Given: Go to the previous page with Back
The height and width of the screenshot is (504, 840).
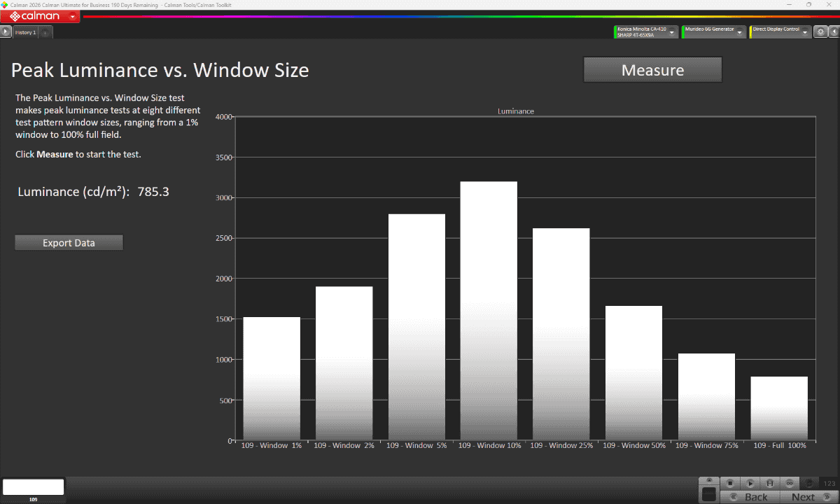Looking at the screenshot, I should (749, 497).
